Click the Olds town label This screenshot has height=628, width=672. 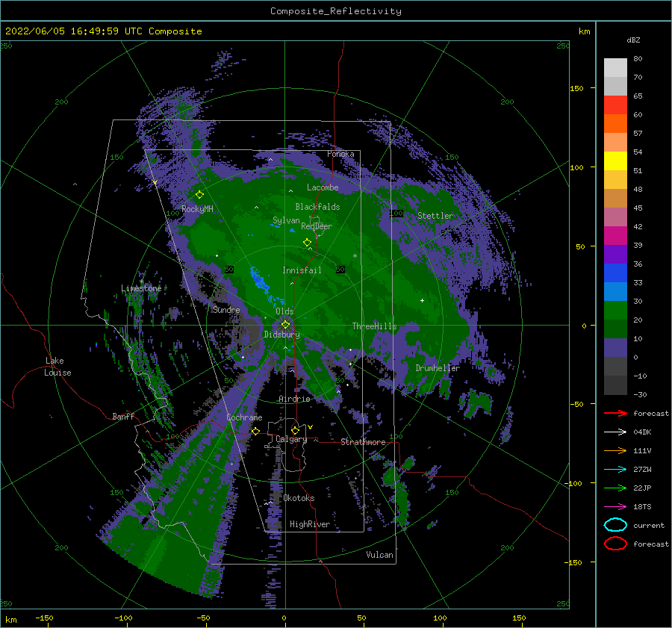[284, 311]
